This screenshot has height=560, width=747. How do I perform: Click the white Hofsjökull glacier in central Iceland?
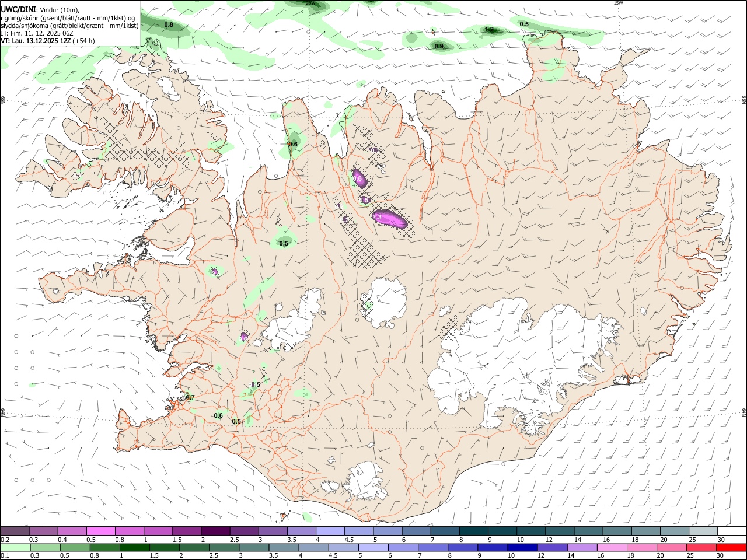(384, 302)
